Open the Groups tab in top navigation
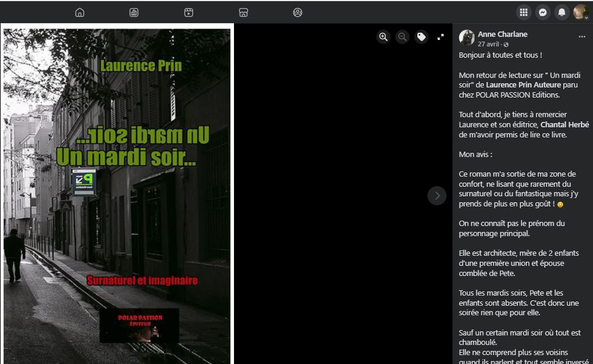Viewport: 593px width, 364px height. click(298, 12)
